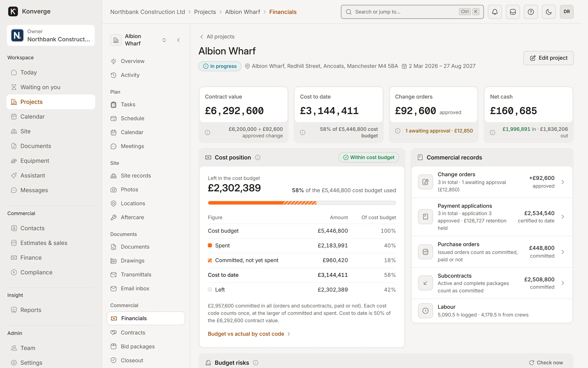
Task: Toggle dark mode with moon icon
Action: point(549,12)
